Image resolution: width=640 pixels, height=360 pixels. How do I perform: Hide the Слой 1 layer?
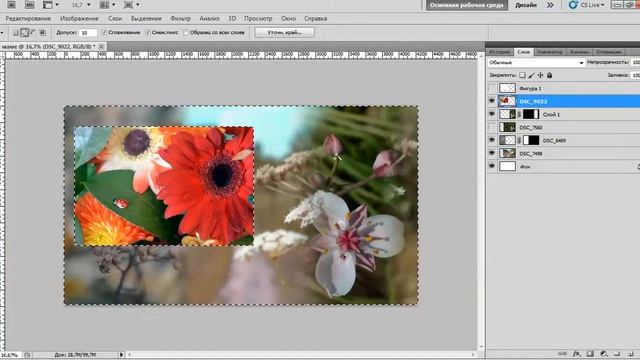[492, 114]
